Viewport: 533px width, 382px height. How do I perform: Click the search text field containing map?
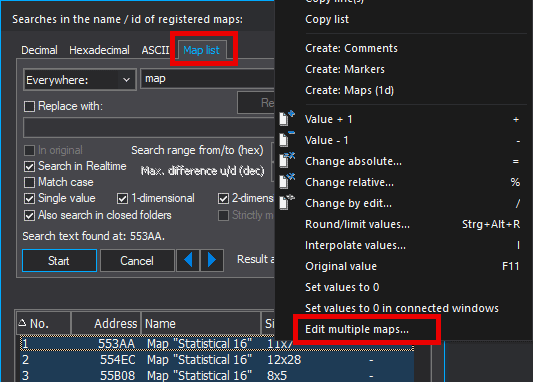pyautogui.click(x=207, y=79)
